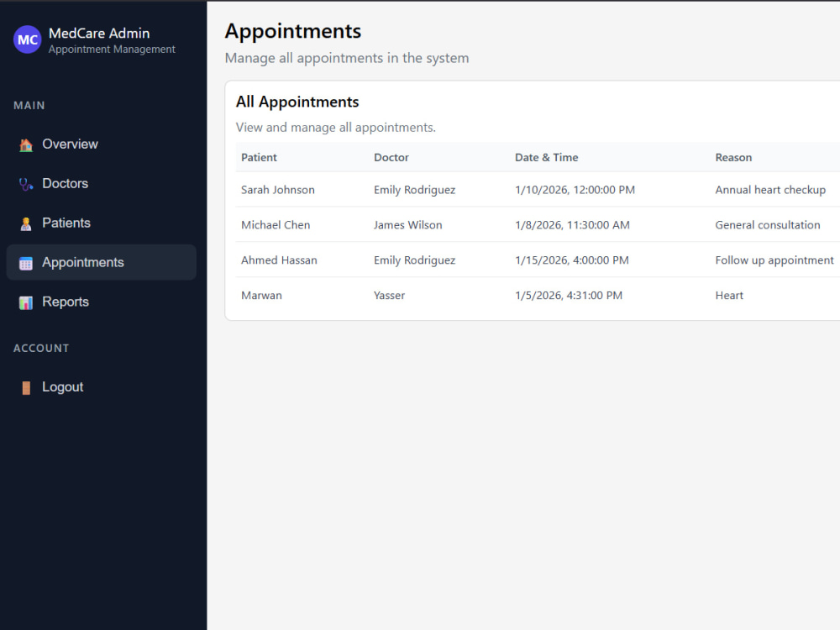Screen dimensions: 840x630
Task: Click the Overview house icon
Action: pos(26,144)
